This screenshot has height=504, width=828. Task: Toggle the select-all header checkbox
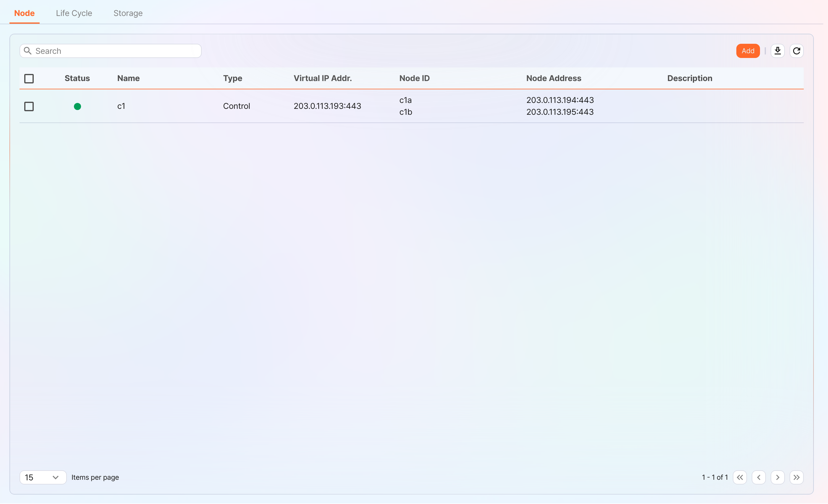coord(29,79)
